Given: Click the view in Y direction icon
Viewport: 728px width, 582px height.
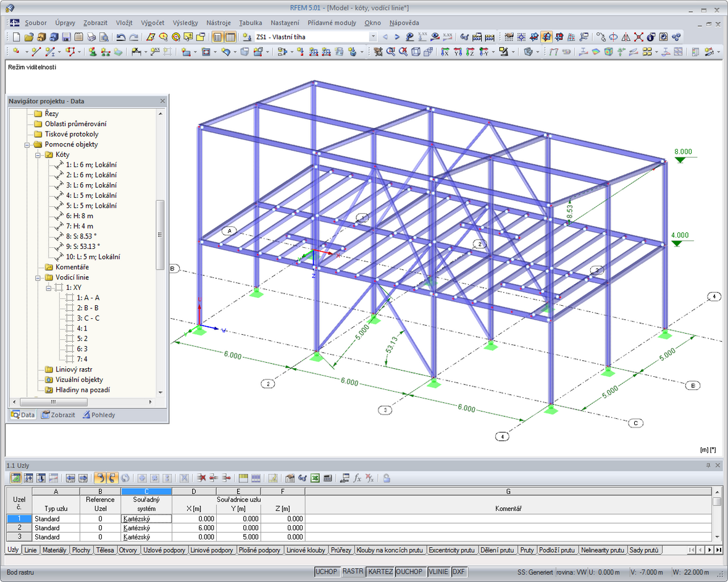Looking at the screenshot, I should (x=458, y=52).
